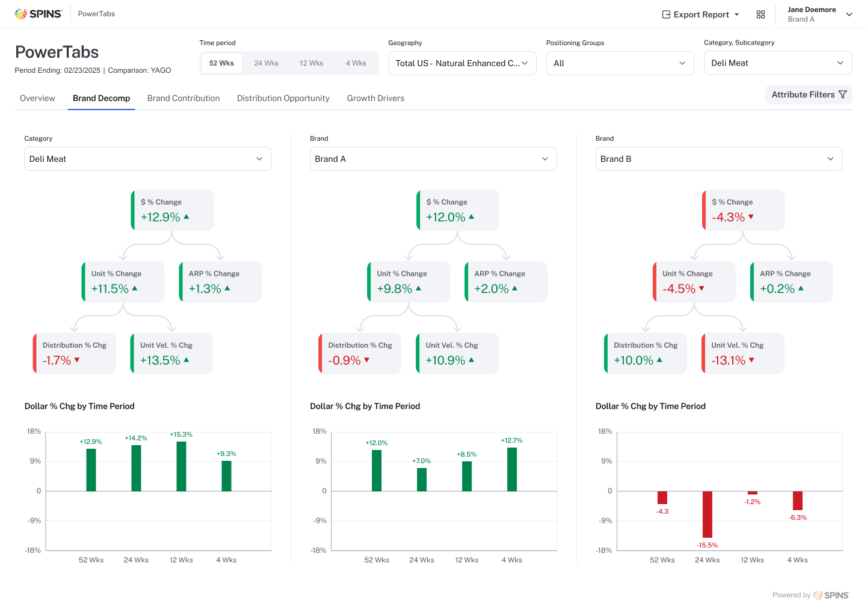Click the +12.7% bar in Brand A chart
The width and height of the screenshot is (867, 616).
pyautogui.click(x=512, y=469)
